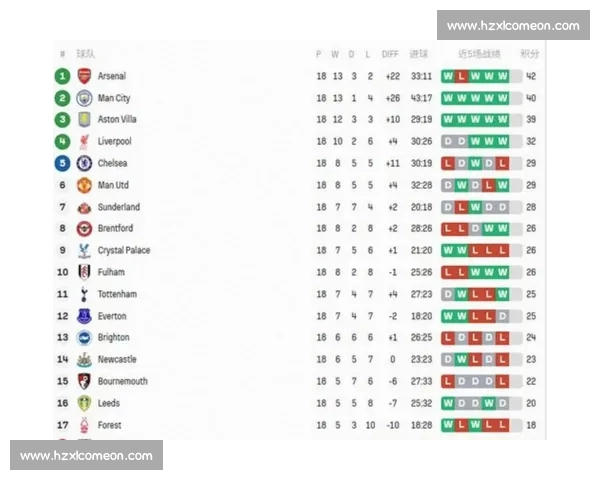
Task: Click the 积分 points column header
Action: (x=530, y=54)
